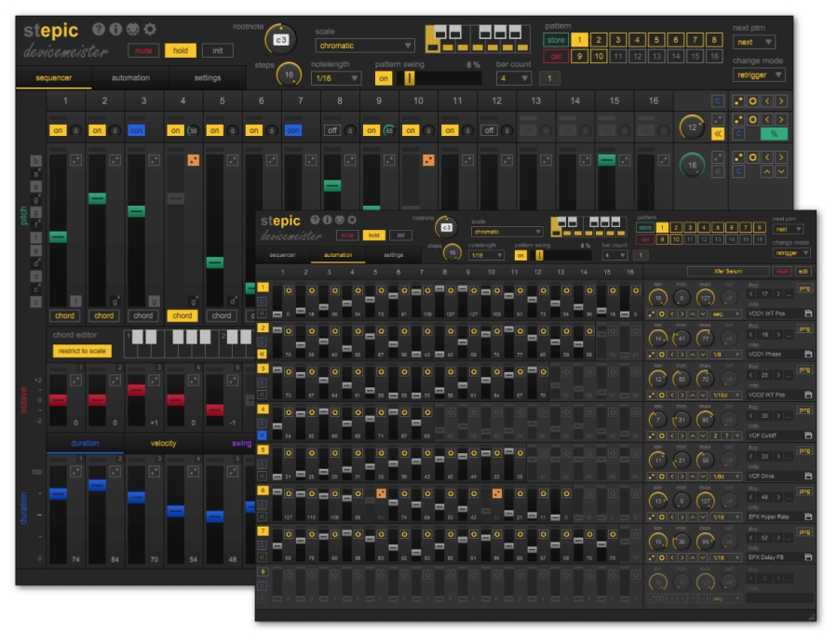This screenshot has height=644, width=838.
Task: Save the VCO1 WT Pos lane with its floppy icon
Action: point(808,314)
